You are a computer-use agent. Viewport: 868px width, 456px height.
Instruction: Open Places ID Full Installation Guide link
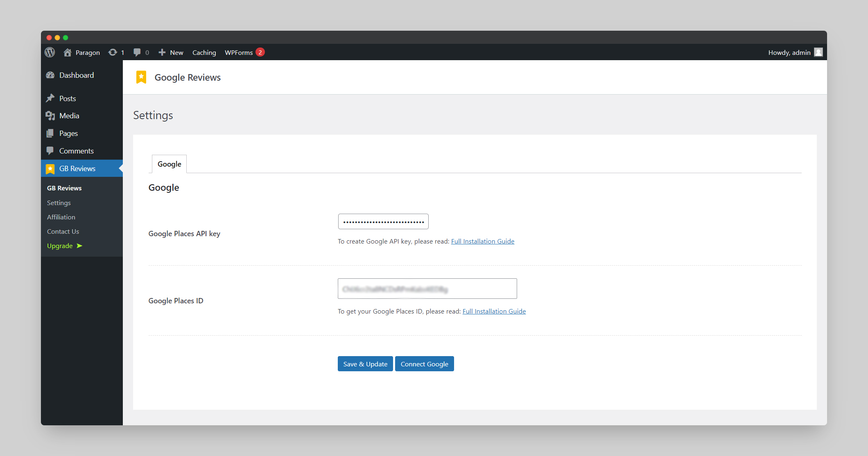click(494, 312)
